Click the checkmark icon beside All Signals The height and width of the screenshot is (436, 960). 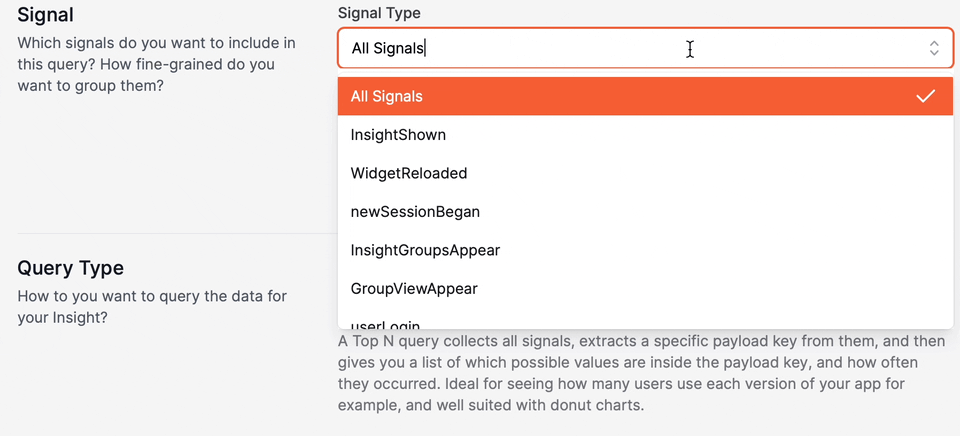pyautogui.click(x=925, y=96)
